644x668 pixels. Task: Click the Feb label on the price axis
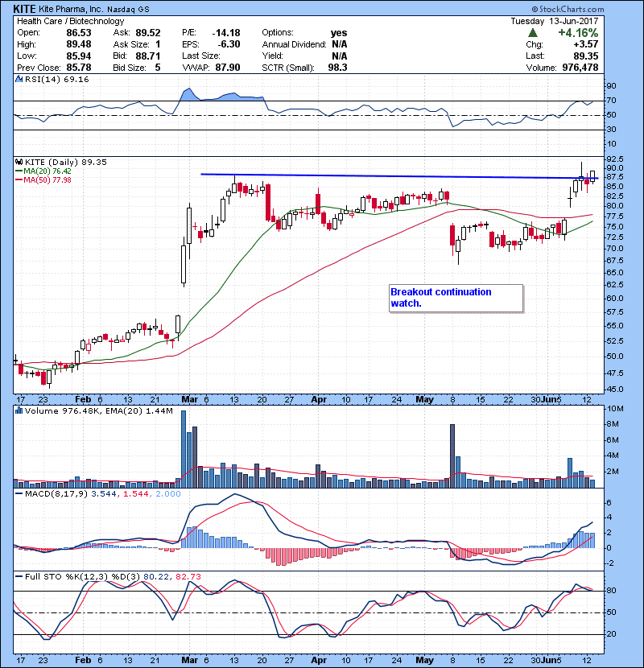[x=83, y=399]
